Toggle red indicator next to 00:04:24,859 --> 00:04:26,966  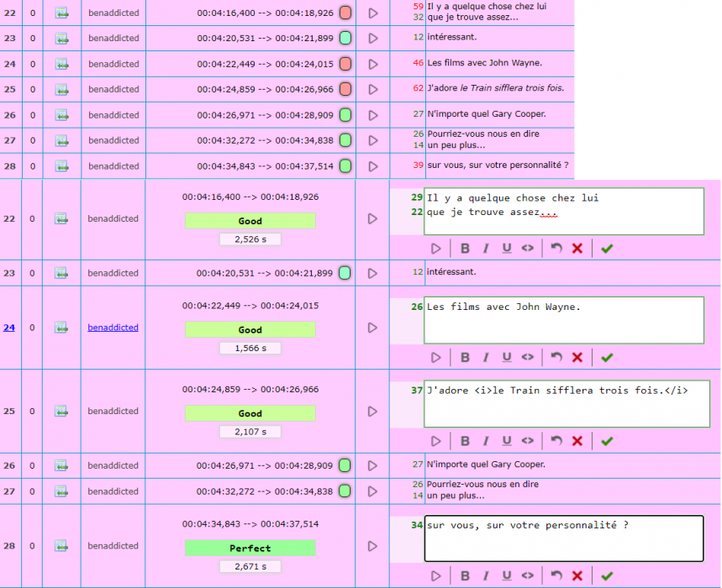pyautogui.click(x=345, y=89)
